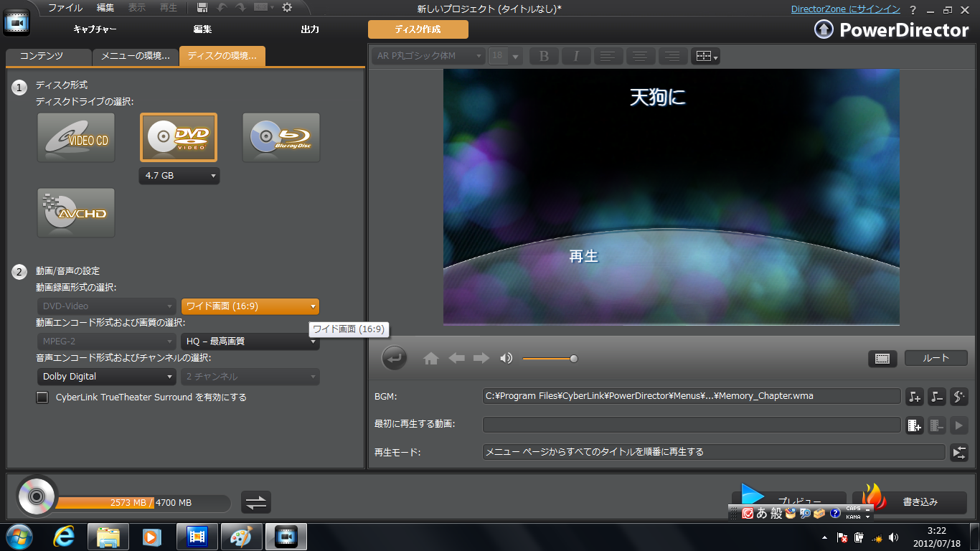
Task: Click the settings gear icon in toolbar
Action: click(x=287, y=8)
